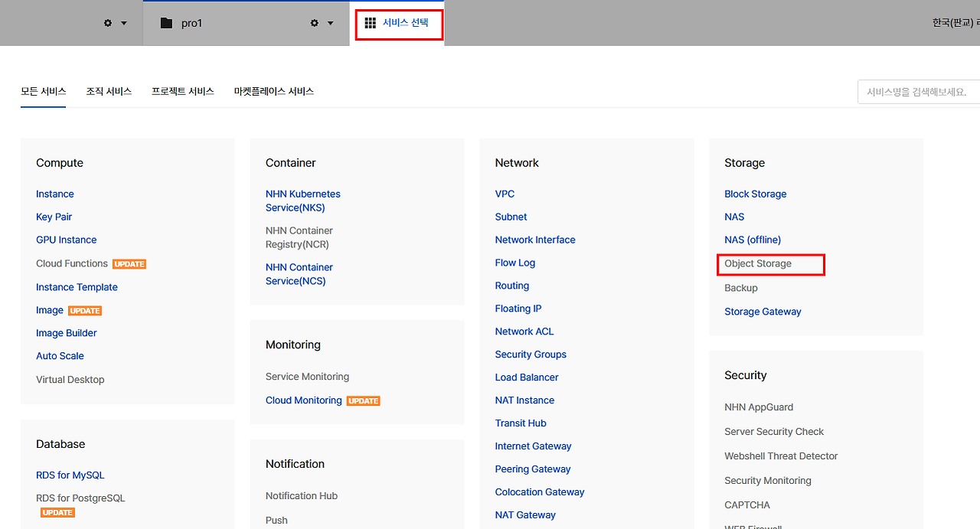The height and width of the screenshot is (529, 980).
Task: Open CAPTCHA service
Action: pos(747,505)
